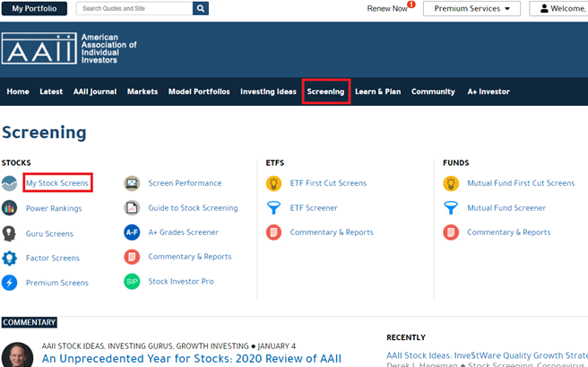The image size is (588, 367).
Task: Click the ETF Screener funnel icon
Action: (x=273, y=208)
